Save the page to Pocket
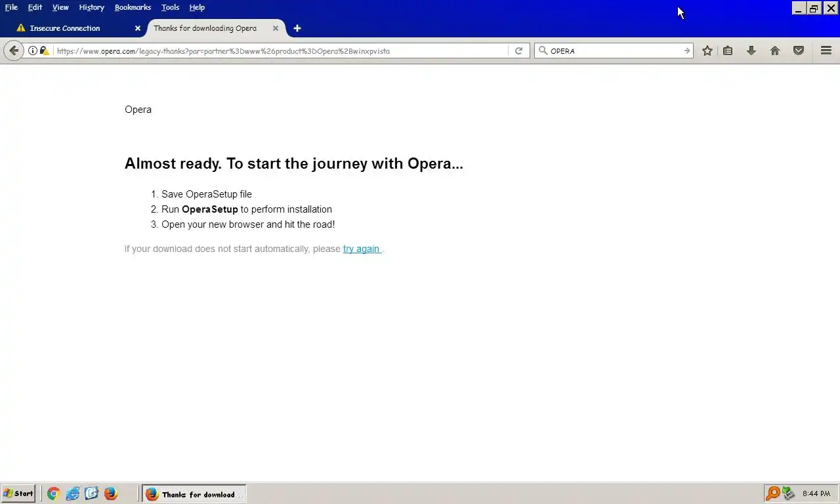This screenshot has height=504, width=840. [x=799, y=51]
